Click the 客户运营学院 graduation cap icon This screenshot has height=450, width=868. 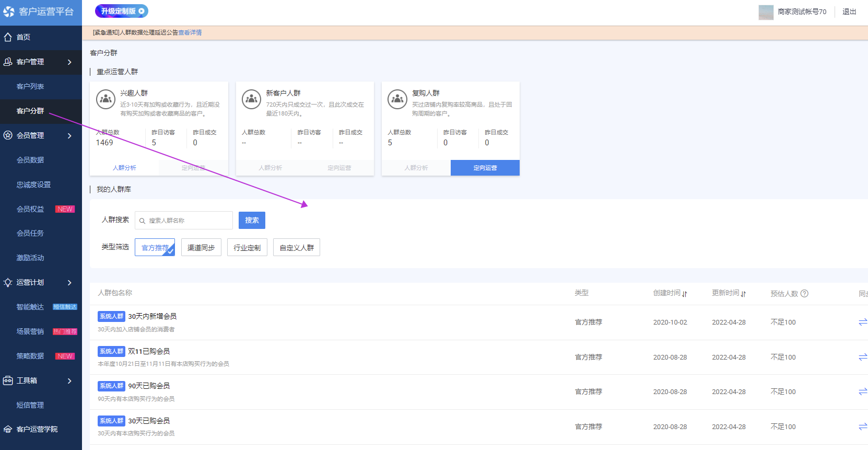click(x=8, y=429)
